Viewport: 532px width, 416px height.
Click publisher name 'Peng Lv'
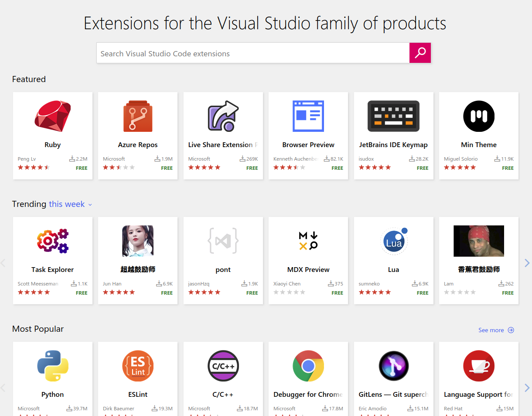tap(27, 159)
